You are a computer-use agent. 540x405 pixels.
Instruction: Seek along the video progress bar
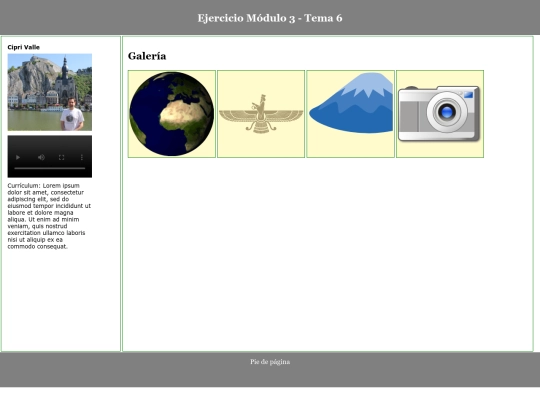pos(50,168)
